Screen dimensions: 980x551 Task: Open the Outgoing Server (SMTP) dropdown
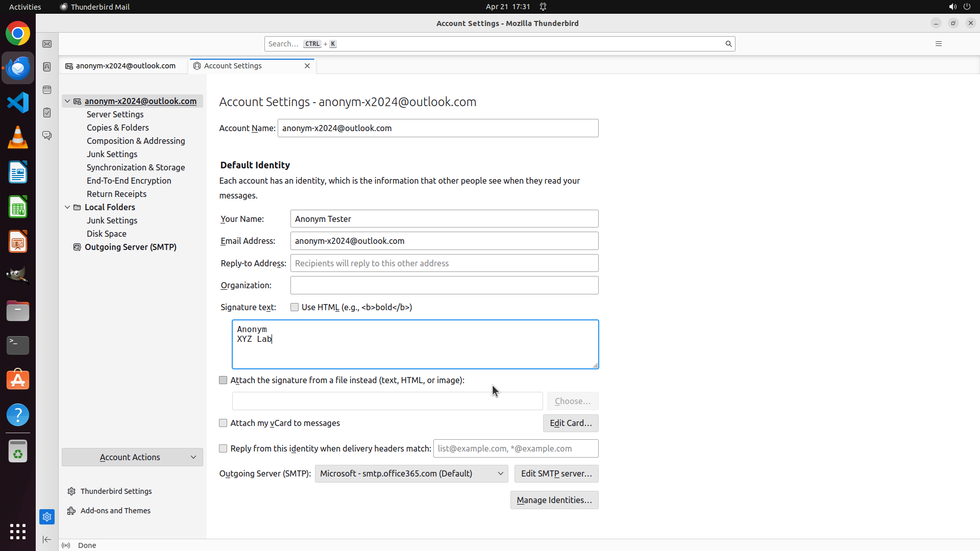click(411, 473)
